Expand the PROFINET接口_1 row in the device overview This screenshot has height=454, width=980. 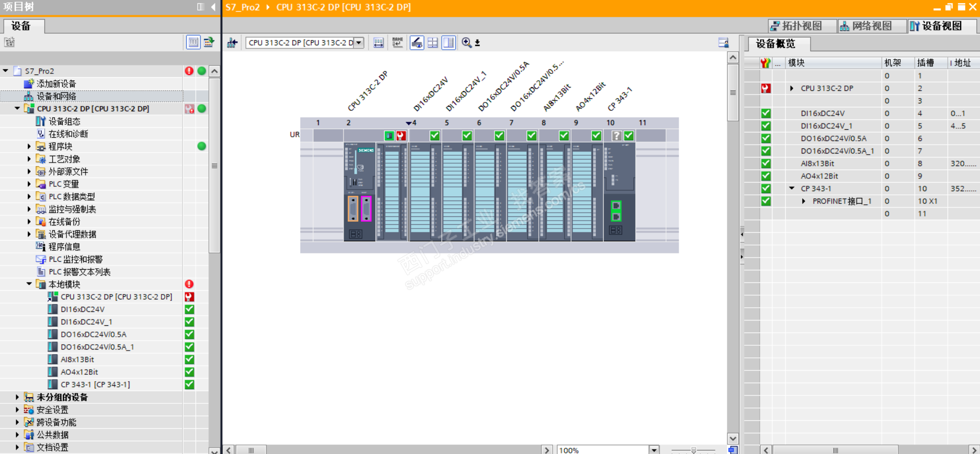click(x=803, y=201)
